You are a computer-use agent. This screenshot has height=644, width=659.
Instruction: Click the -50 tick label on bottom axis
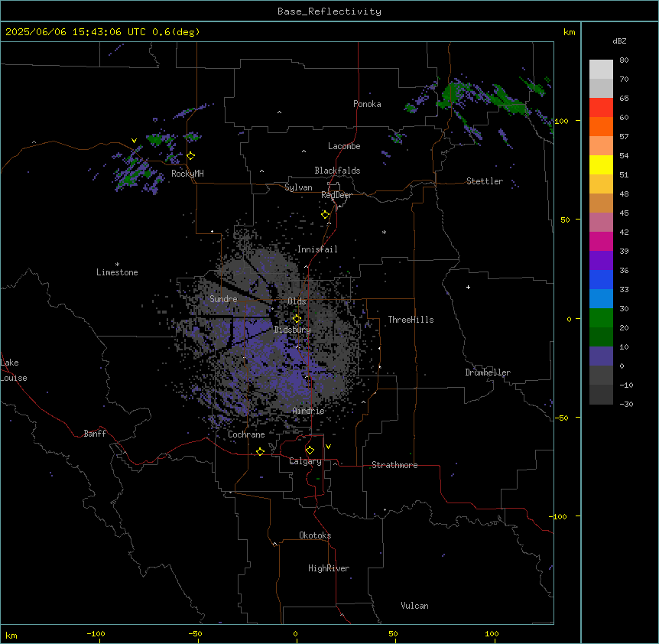[x=195, y=633]
